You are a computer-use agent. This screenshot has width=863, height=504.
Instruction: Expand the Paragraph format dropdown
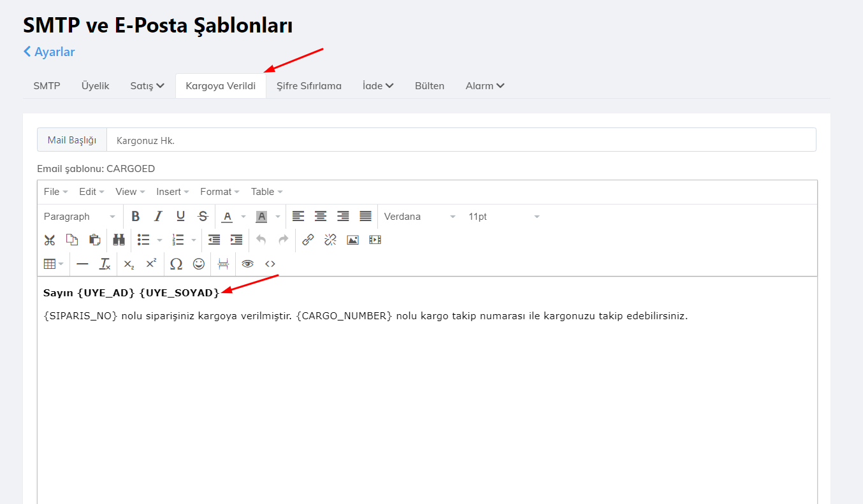point(80,217)
